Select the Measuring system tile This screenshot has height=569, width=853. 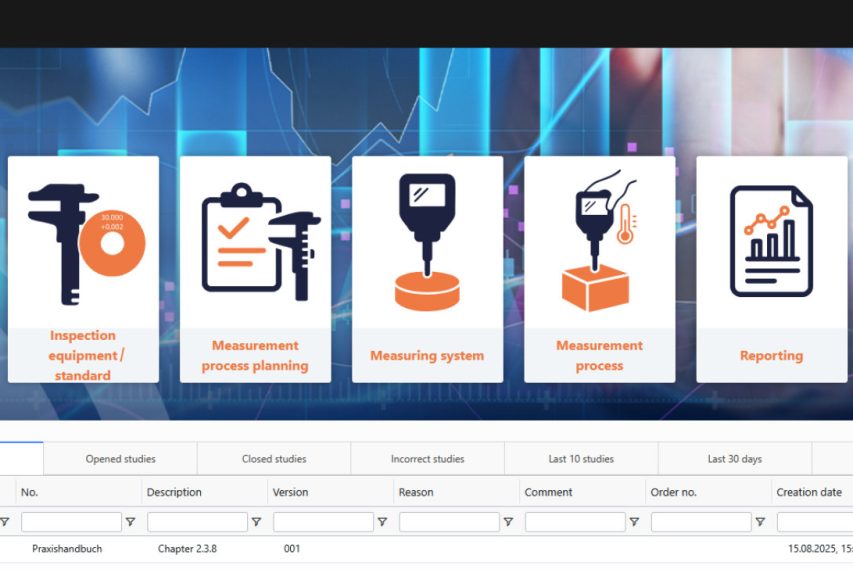(x=427, y=268)
